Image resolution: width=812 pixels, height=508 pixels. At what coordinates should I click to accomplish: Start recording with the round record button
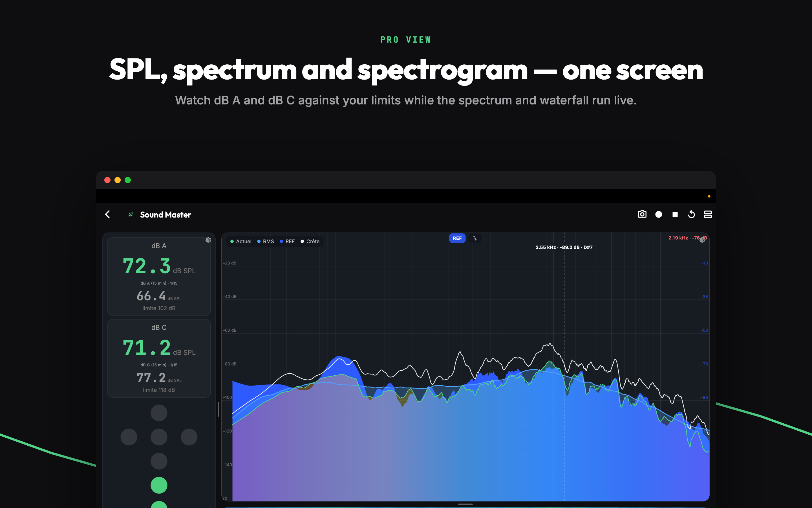point(658,214)
